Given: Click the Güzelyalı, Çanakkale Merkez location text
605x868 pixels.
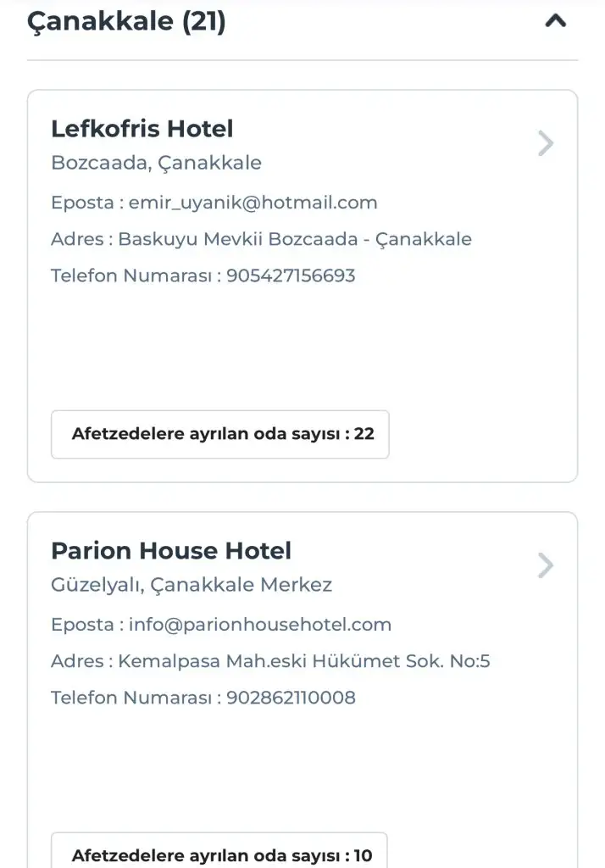Looking at the screenshot, I should [x=191, y=585].
